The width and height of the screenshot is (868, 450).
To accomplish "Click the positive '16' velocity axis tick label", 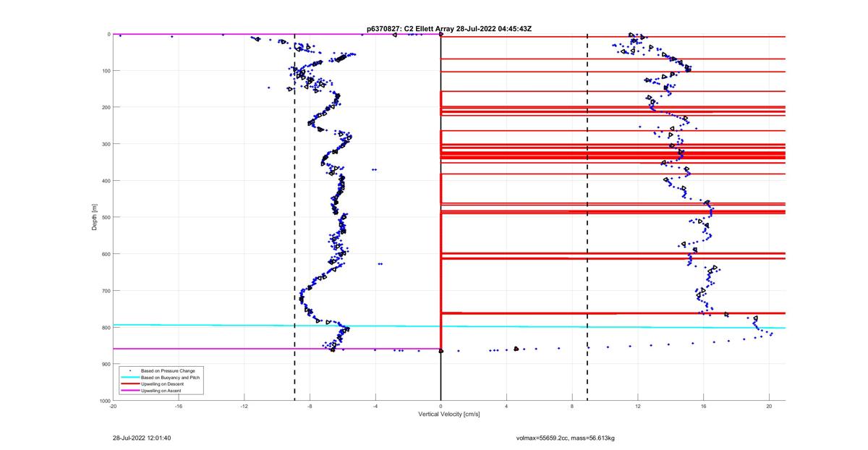I will 704,406.
